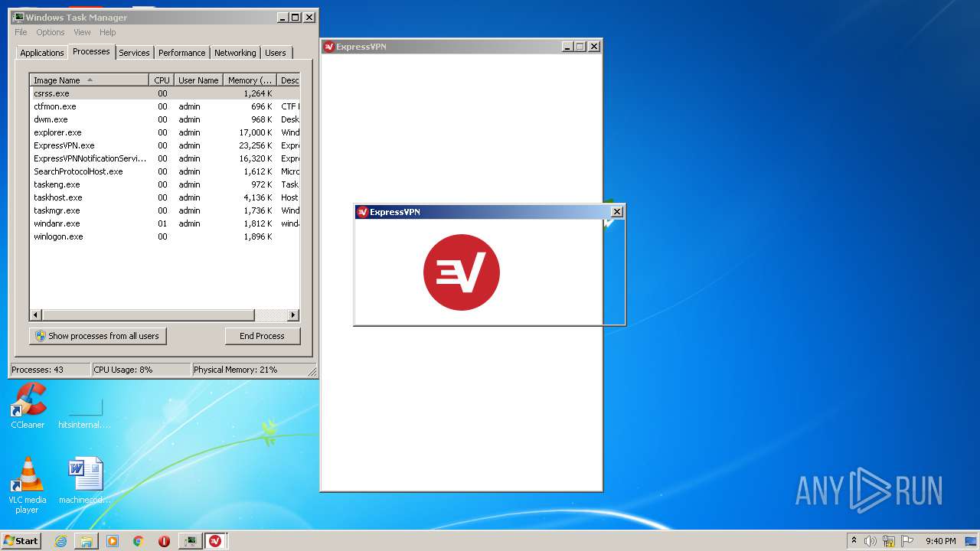This screenshot has height=551, width=980.
Task: Maximize the large ExpressVPN window
Action: (580, 47)
